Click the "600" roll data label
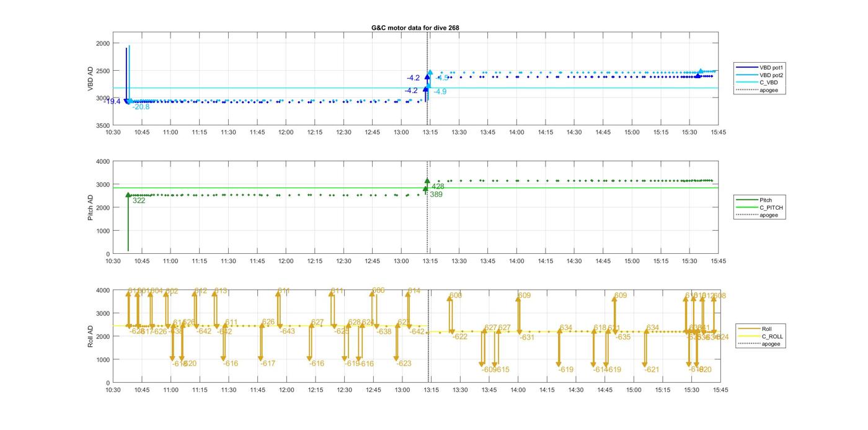 (456, 295)
